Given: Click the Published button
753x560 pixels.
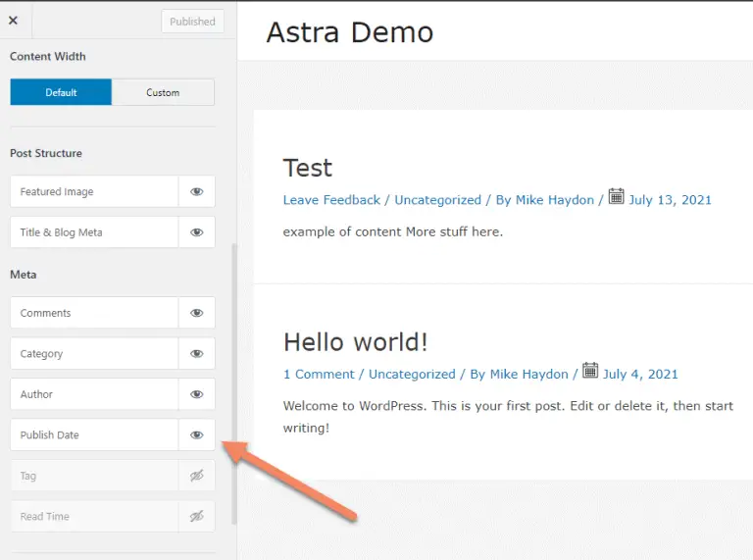Looking at the screenshot, I should click(192, 22).
